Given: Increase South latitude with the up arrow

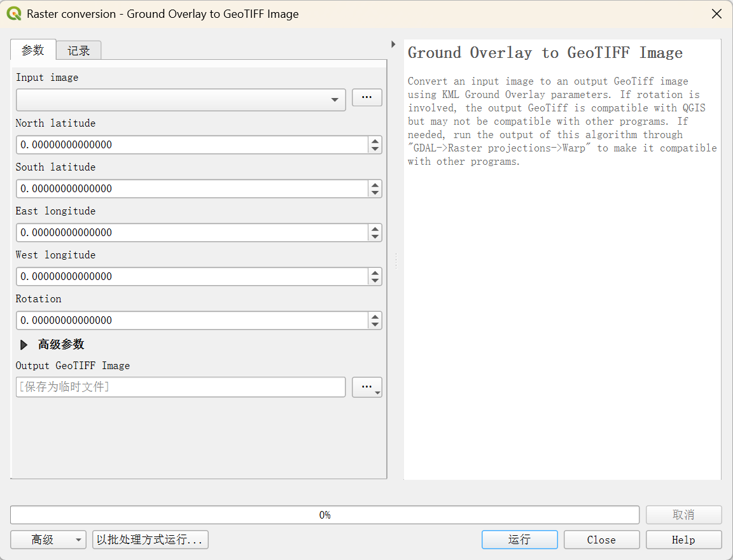Looking at the screenshot, I should coord(375,185).
